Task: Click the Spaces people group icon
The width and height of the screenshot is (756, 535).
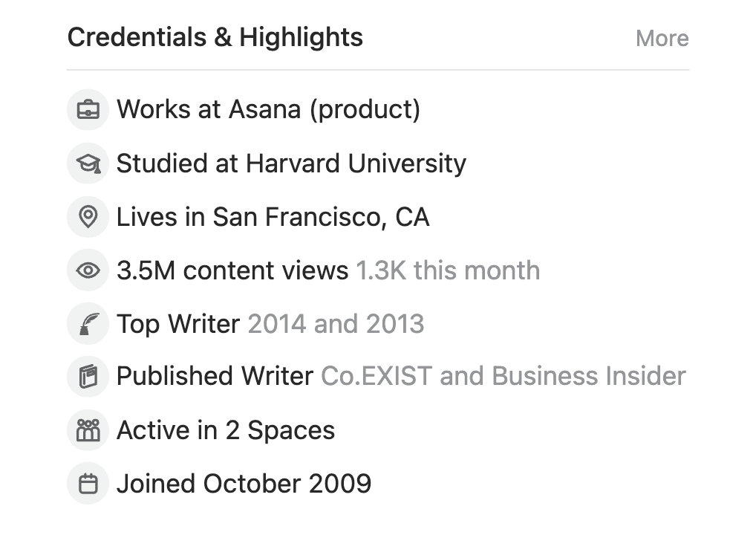Action: tap(88, 430)
